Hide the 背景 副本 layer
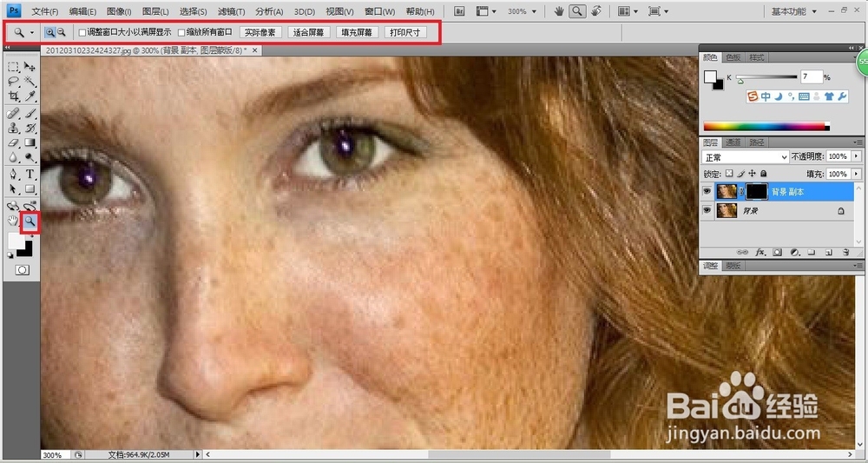Image resolution: width=868 pixels, height=463 pixels. coord(707,192)
